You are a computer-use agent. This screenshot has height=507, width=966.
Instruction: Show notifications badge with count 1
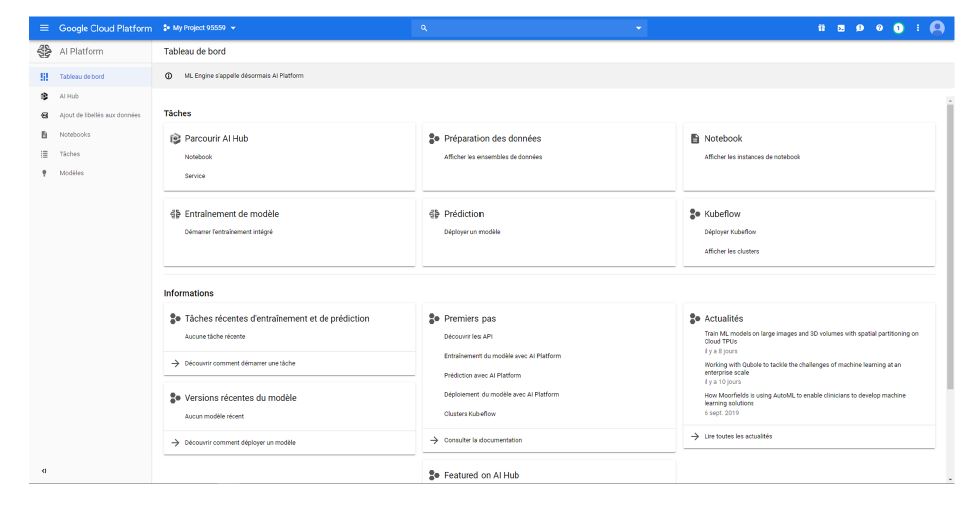pos(898,27)
